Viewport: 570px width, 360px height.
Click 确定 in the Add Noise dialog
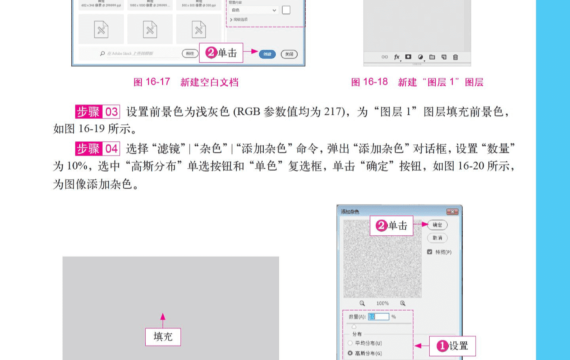coord(437,225)
